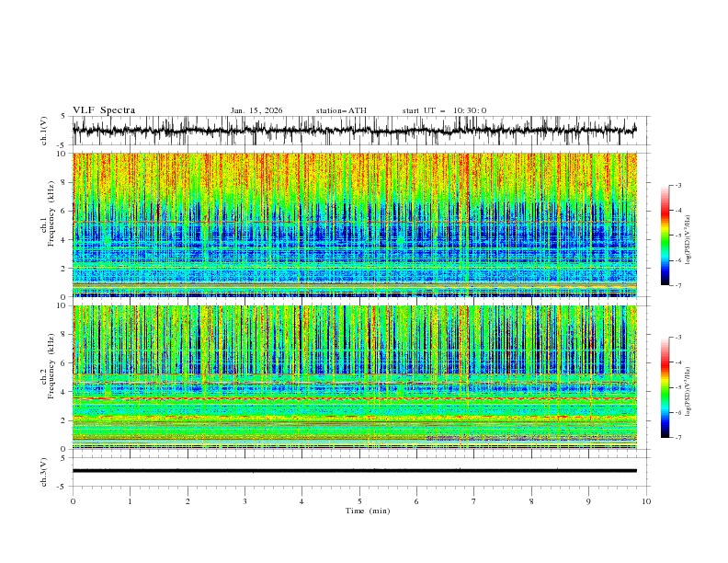
Task: Click time axis tick label '7'
Action: coord(474,501)
